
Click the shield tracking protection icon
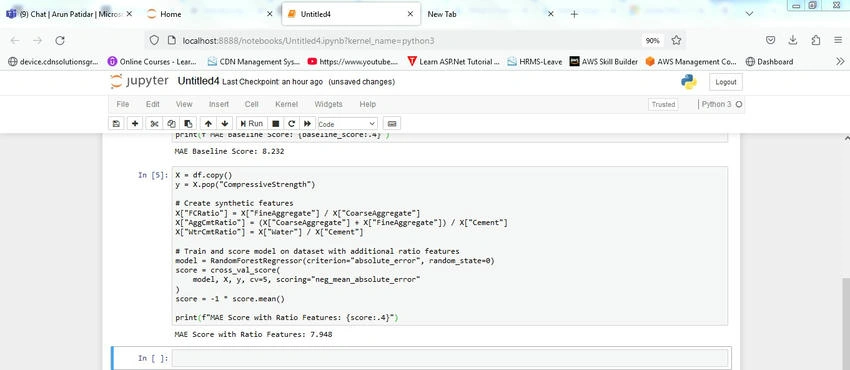[154, 41]
